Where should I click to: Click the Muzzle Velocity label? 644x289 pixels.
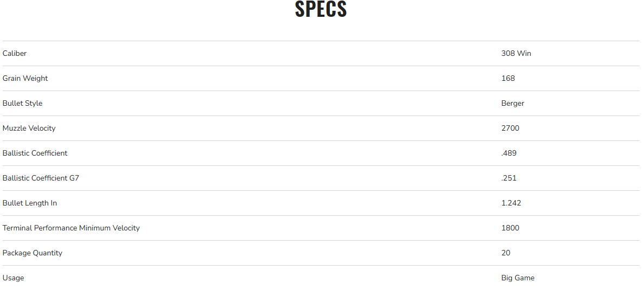click(29, 129)
